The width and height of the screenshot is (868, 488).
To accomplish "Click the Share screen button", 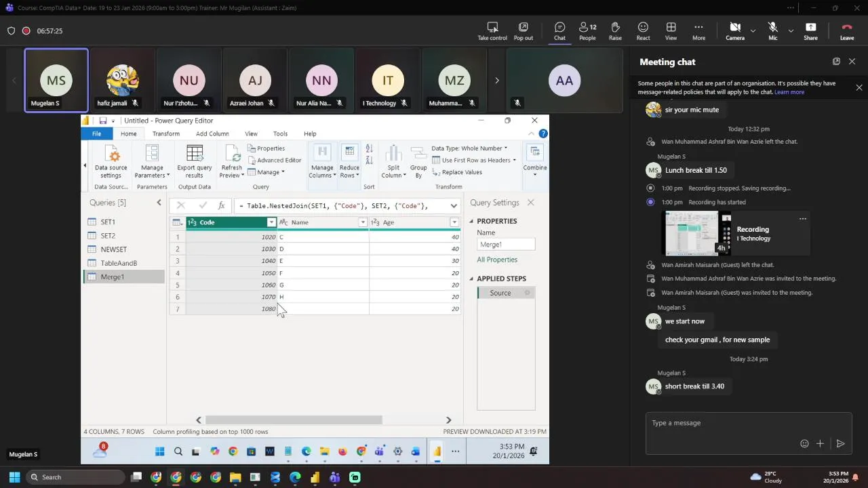I will coord(810,31).
